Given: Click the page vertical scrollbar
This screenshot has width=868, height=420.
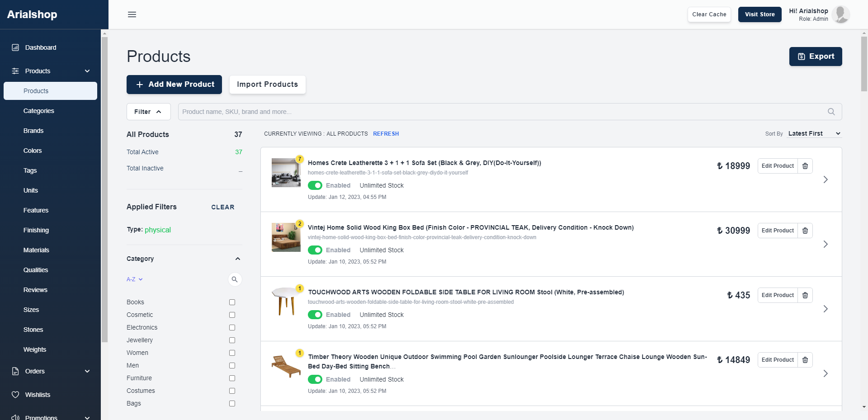Looking at the screenshot, I should (864, 63).
